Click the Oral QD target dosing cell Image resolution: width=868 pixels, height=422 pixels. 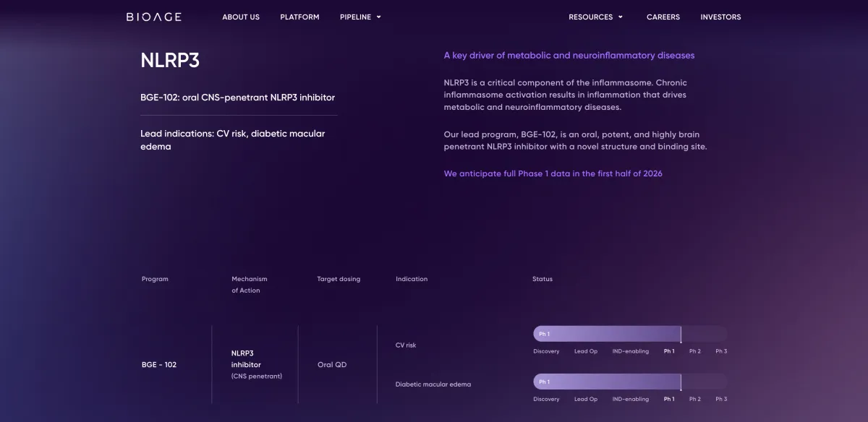pyautogui.click(x=332, y=365)
